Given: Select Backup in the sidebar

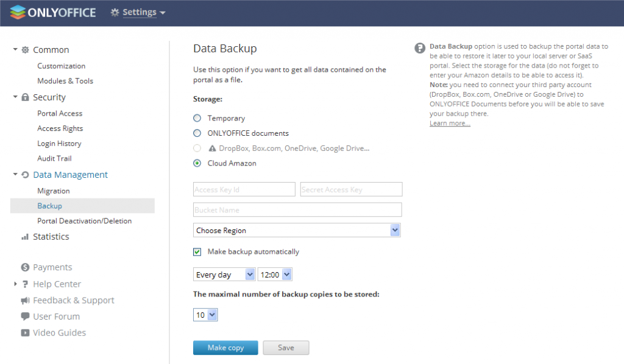Looking at the screenshot, I should pos(82,206).
